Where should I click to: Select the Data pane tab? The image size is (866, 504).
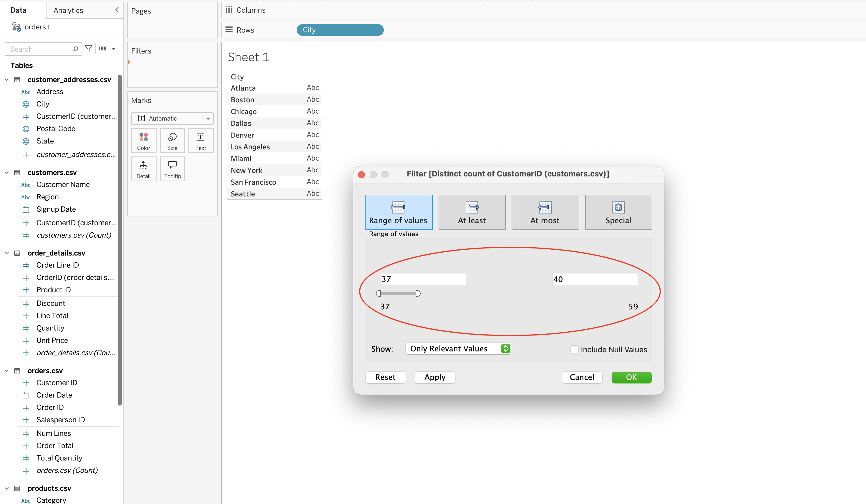pos(19,10)
